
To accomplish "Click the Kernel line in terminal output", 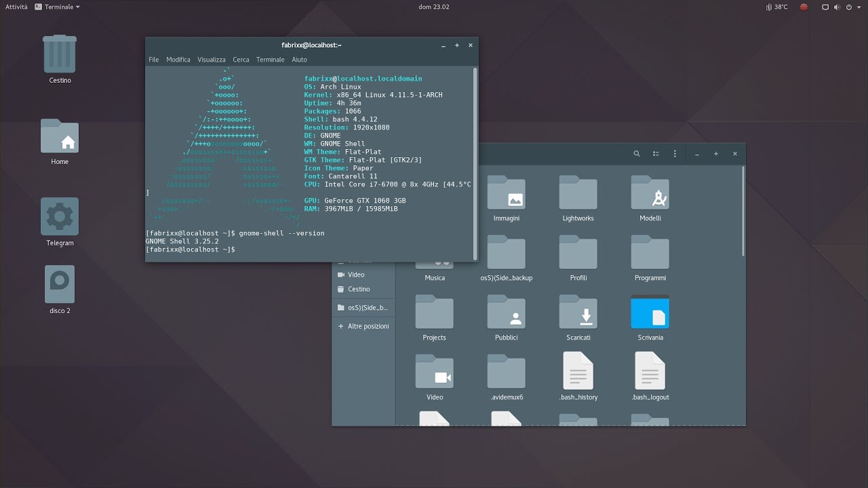I will [x=373, y=95].
